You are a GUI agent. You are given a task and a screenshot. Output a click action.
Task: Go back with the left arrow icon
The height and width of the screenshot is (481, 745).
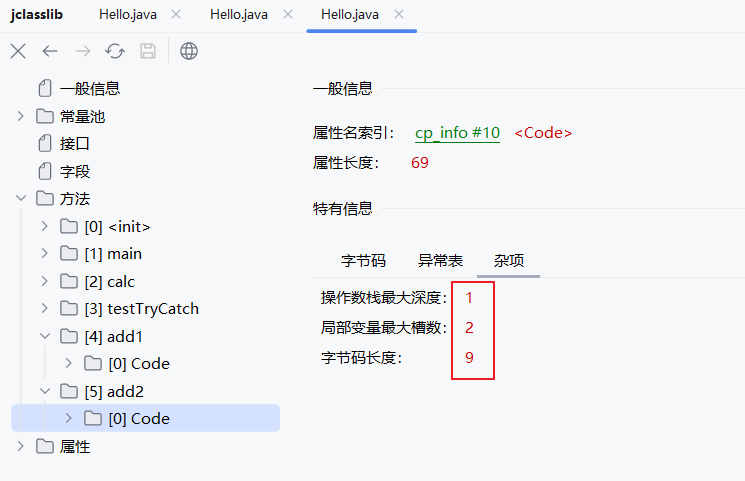pos(50,51)
